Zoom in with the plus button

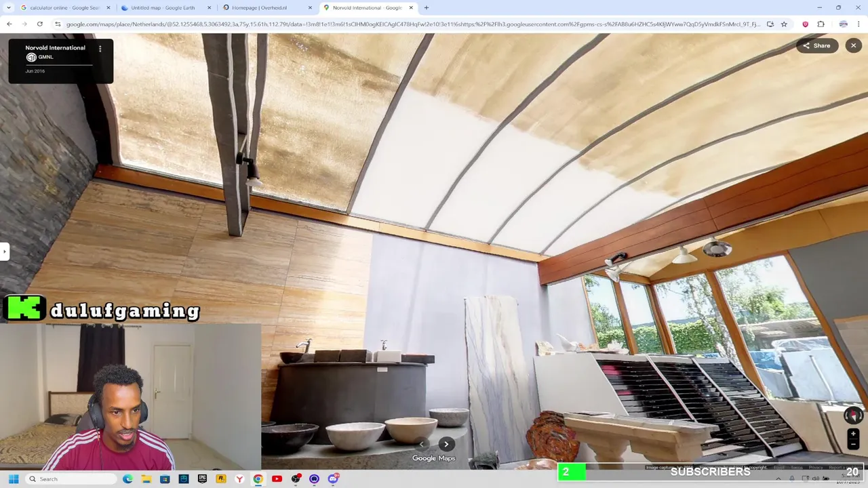[853, 434]
